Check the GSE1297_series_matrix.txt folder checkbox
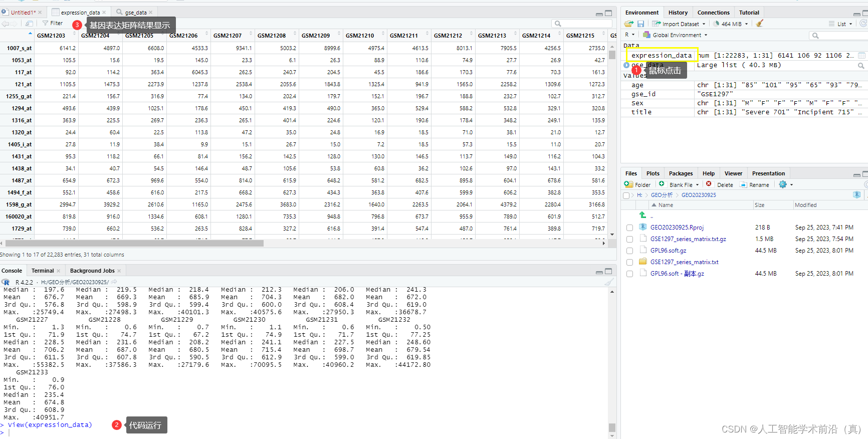The height and width of the screenshot is (439, 868). 629,262
